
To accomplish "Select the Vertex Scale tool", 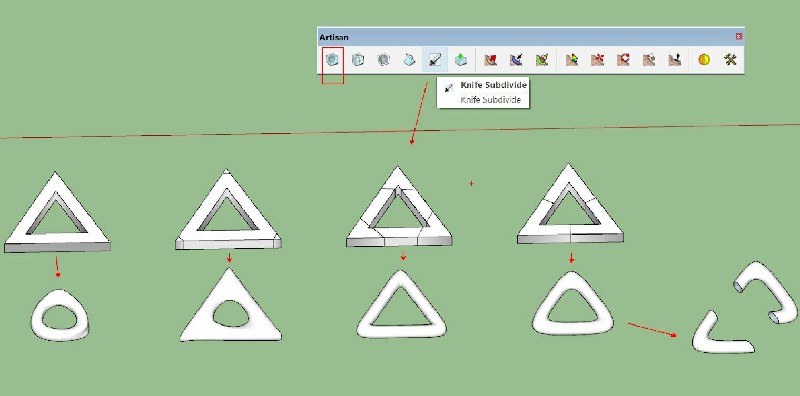I will tap(648, 60).
